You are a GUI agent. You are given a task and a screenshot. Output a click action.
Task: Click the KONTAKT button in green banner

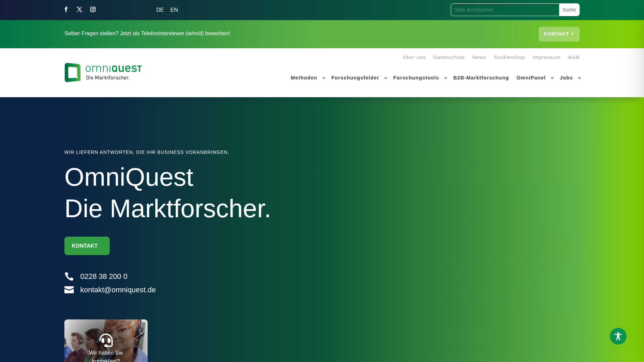click(559, 34)
